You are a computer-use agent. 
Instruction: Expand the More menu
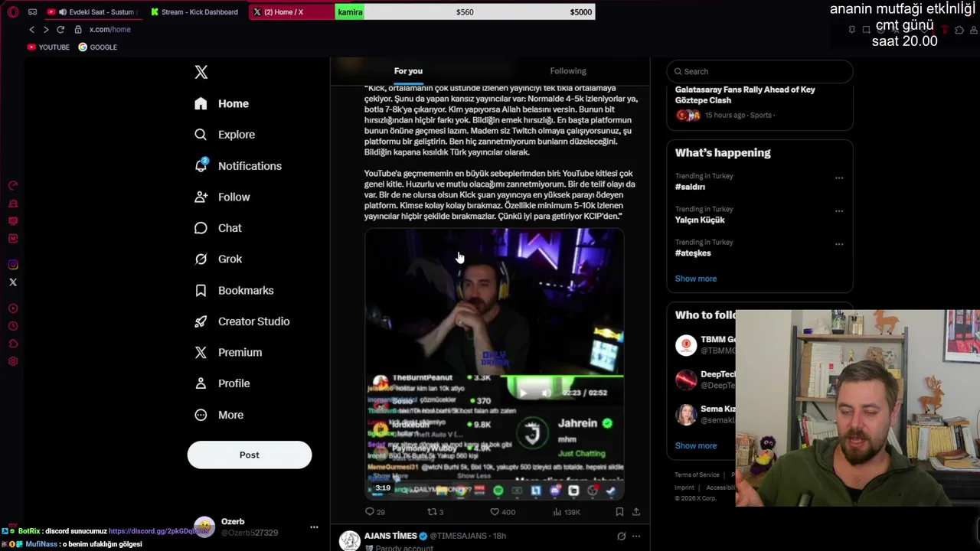220,415
